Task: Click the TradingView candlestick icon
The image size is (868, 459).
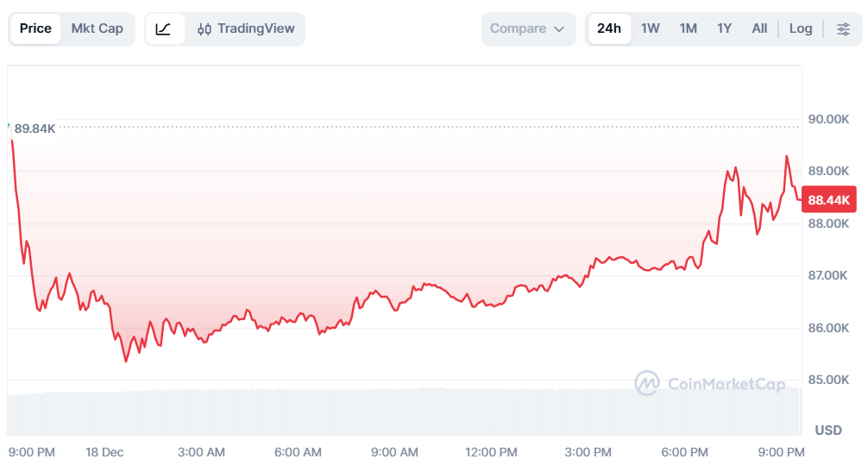Action: click(x=204, y=28)
